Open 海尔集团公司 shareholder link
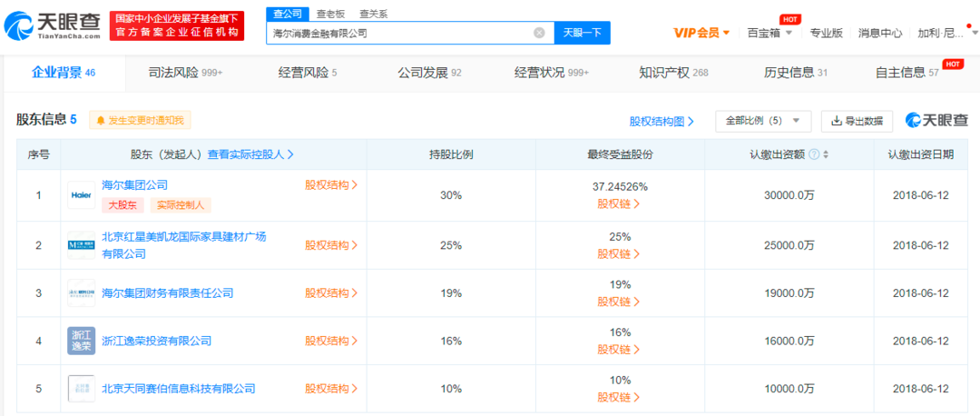Viewport: 980px width, 416px height. click(x=135, y=185)
